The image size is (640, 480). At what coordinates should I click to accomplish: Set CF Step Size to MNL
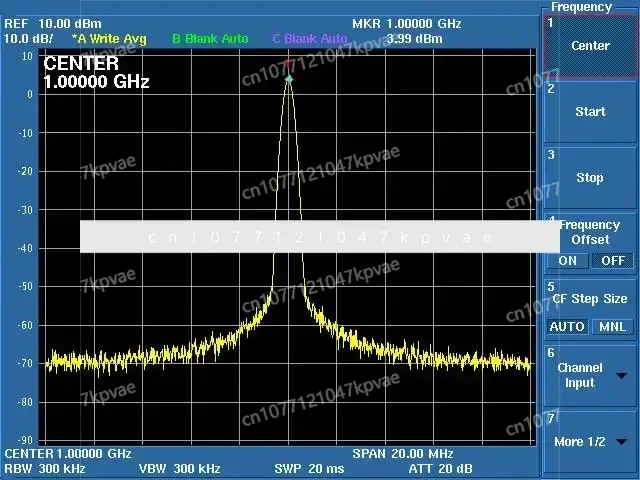pos(613,327)
